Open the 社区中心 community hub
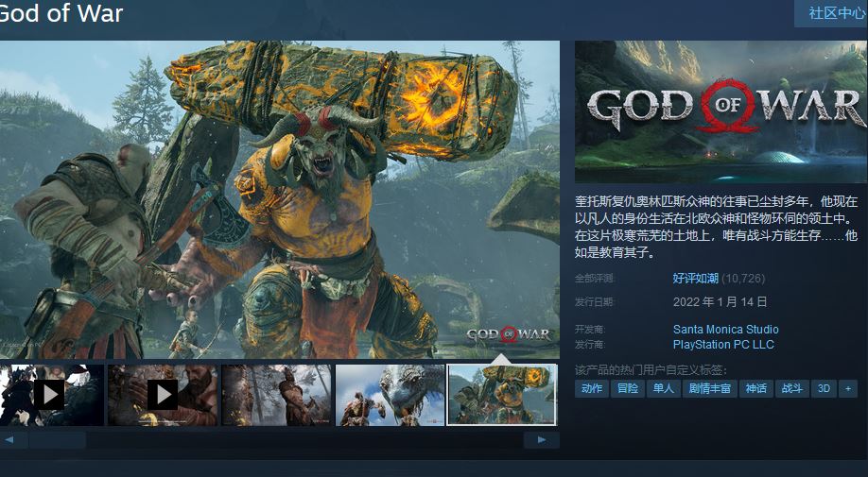 (835, 13)
